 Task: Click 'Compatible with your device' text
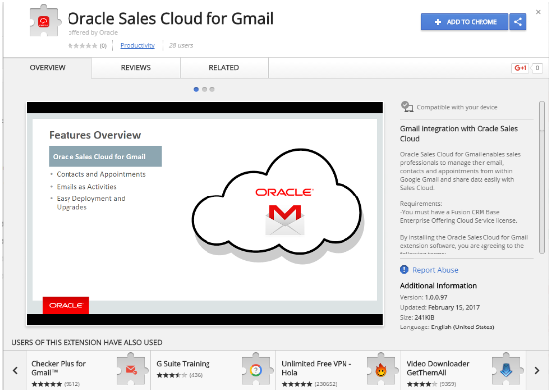tap(457, 107)
